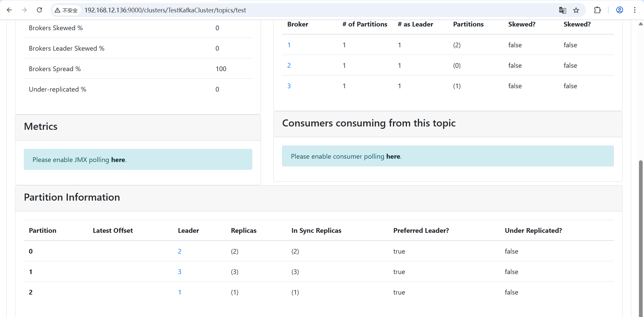Screen dimensions: 644x317
Task: Reload the current page
Action: tap(39, 10)
